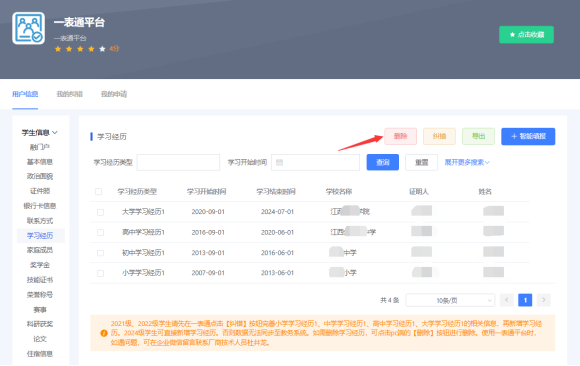Click the 重置 button
Viewport: 580px width, 366px height.
[x=422, y=162]
